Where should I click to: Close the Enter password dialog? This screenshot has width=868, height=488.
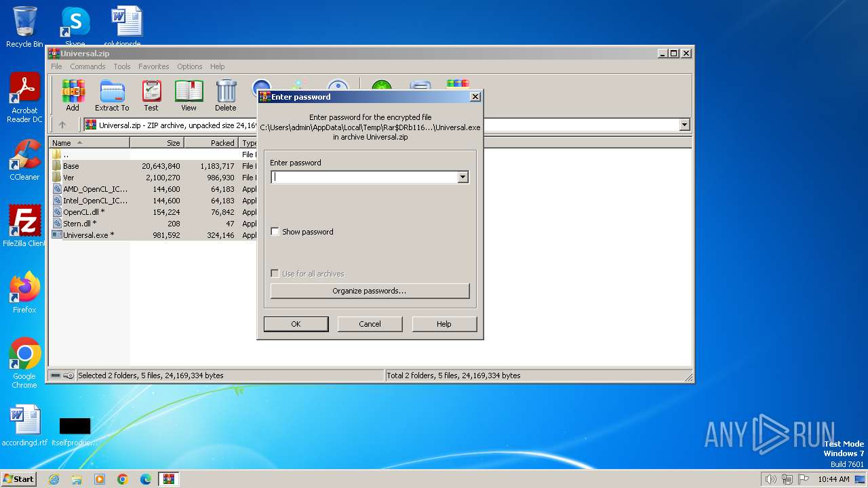coord(475,97)
